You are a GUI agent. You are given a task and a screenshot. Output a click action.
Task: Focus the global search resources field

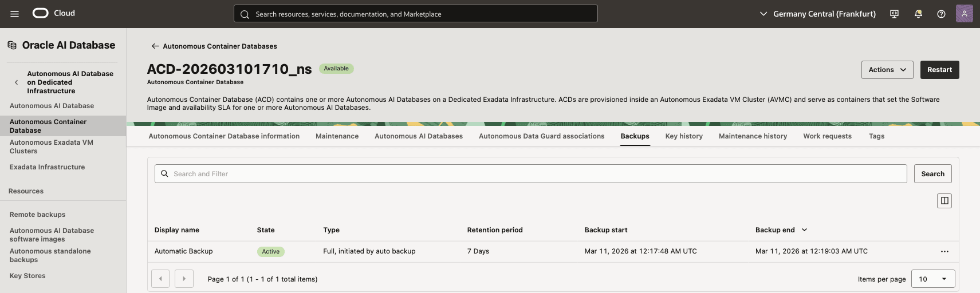(x=416, y=14)
